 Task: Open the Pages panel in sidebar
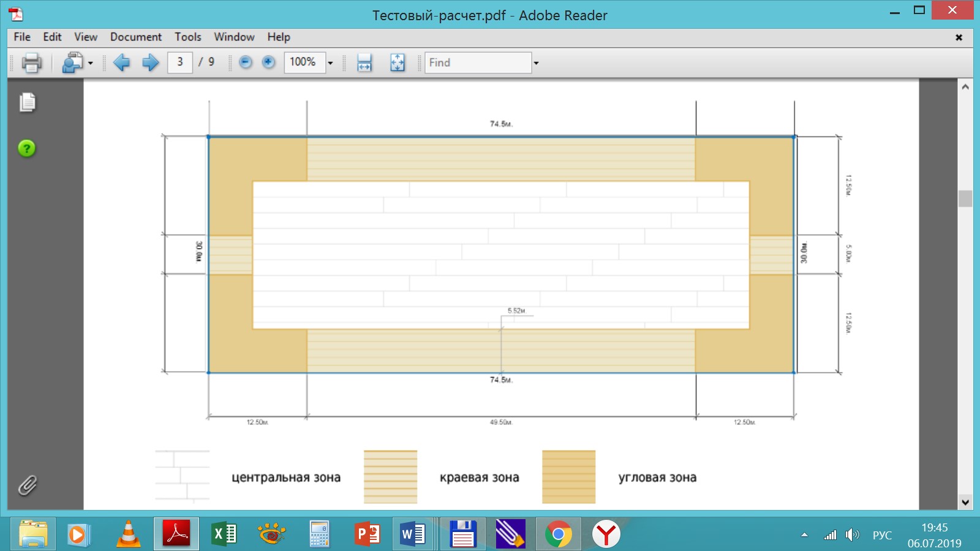(28, 102)
